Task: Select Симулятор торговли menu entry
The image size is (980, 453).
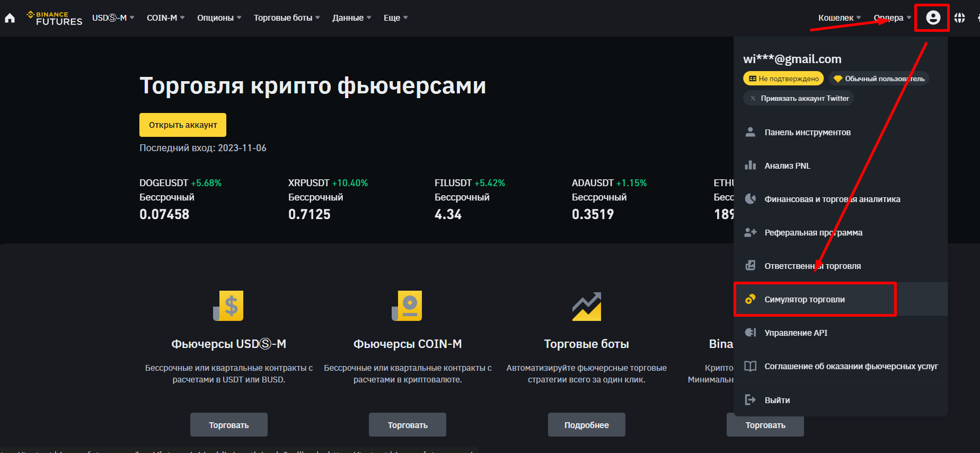Action: (841, 299)
